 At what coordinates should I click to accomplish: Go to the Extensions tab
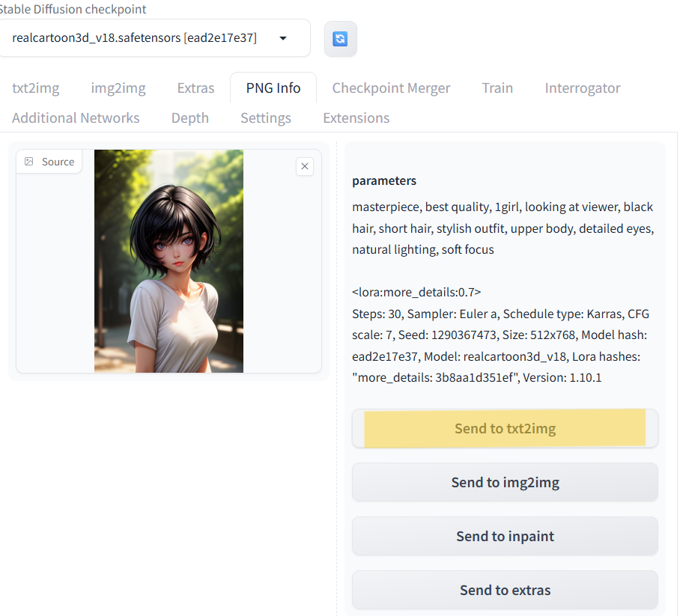tap(356, 118)
